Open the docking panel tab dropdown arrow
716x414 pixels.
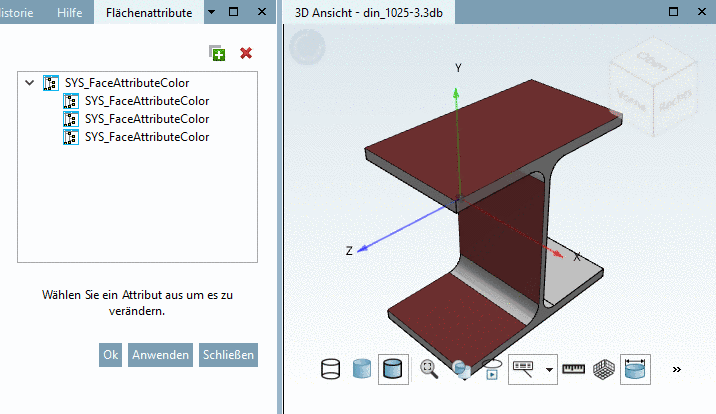211,12
